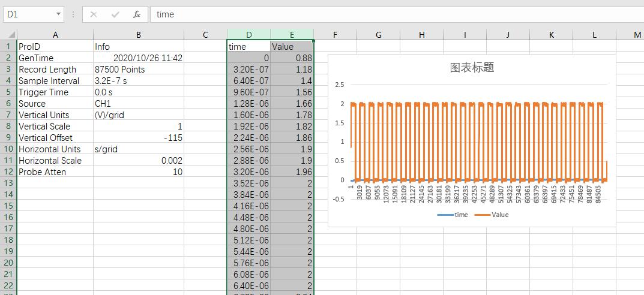Select column H header
This screenshot has height=295, width=644.
point(421,35)
